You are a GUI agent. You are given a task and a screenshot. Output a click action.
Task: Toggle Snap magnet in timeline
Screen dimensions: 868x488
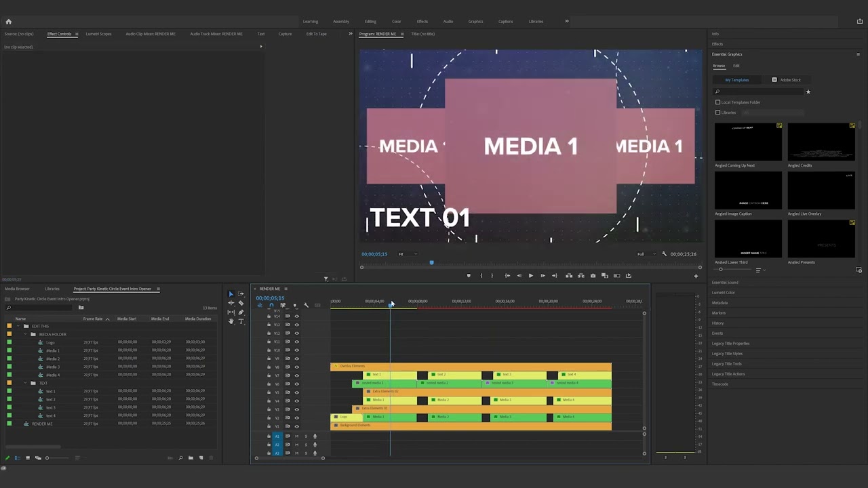(271, 305)
